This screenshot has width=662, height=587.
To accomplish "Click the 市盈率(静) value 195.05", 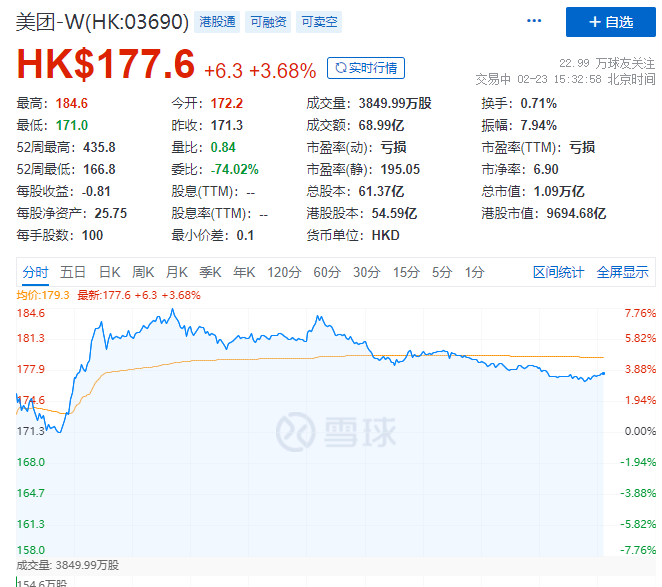I will point(400,169).
